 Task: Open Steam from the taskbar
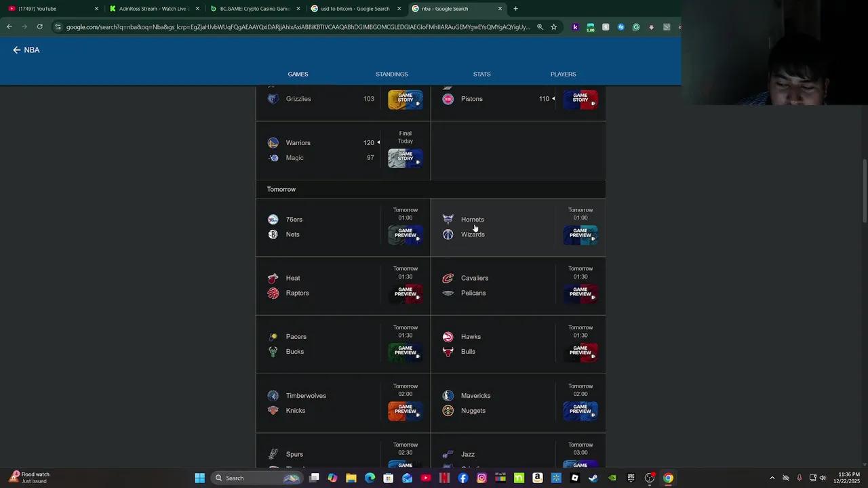[593, 478]
